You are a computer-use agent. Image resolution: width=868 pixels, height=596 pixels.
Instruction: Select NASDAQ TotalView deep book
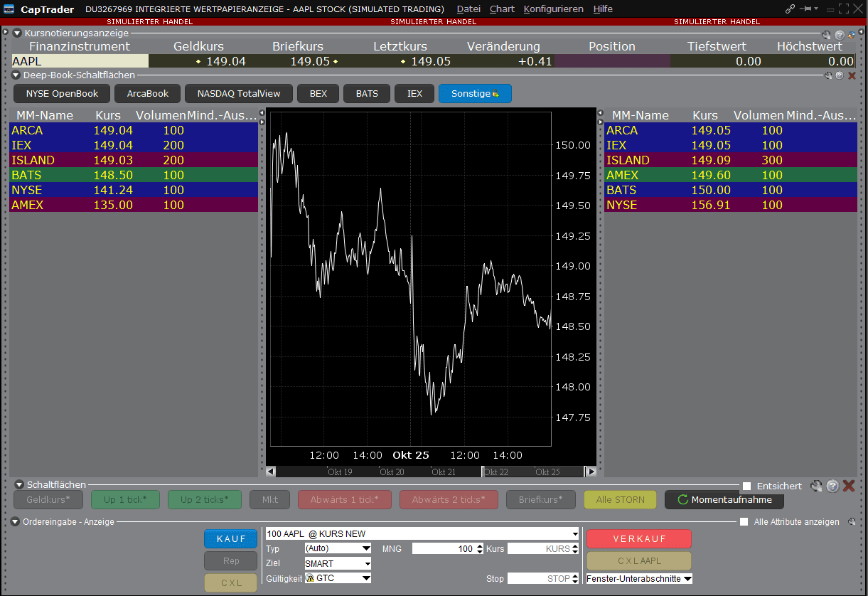(x=239, y=93)
